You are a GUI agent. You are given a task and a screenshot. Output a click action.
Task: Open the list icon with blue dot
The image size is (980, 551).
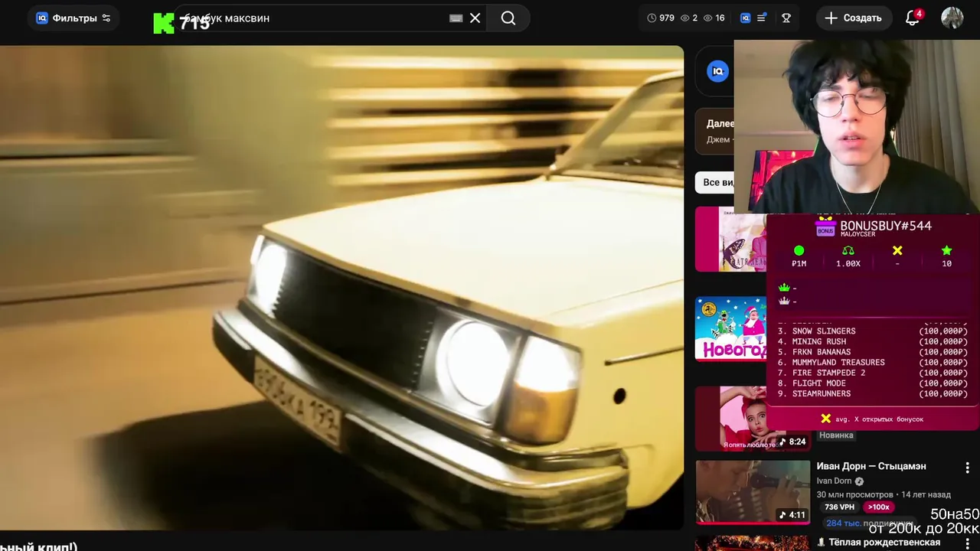[762, 18]
